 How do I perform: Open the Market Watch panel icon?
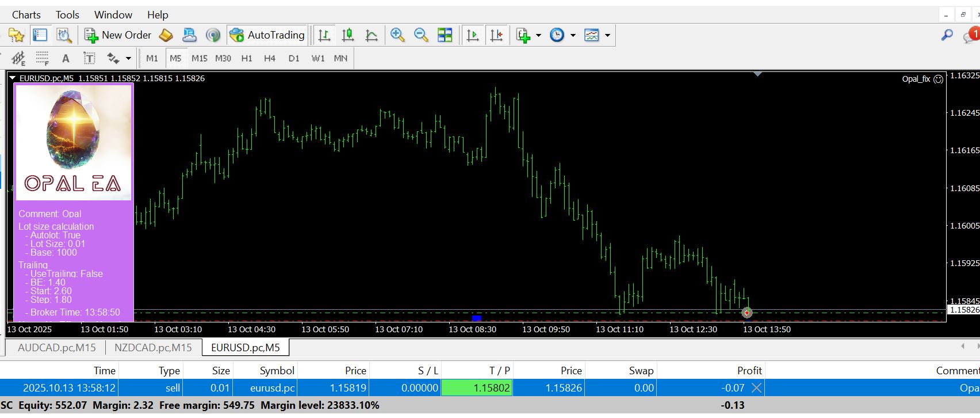(40, 35)
